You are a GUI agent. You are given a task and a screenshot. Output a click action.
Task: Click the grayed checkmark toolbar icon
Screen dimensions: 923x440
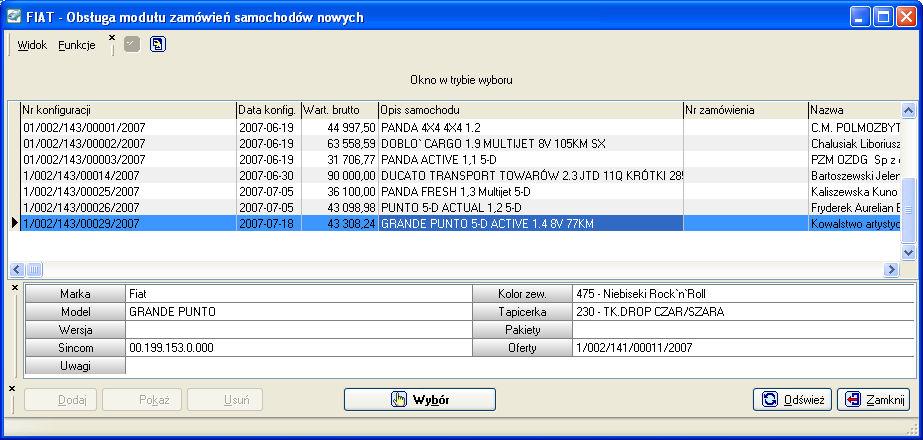pos(132,44)
